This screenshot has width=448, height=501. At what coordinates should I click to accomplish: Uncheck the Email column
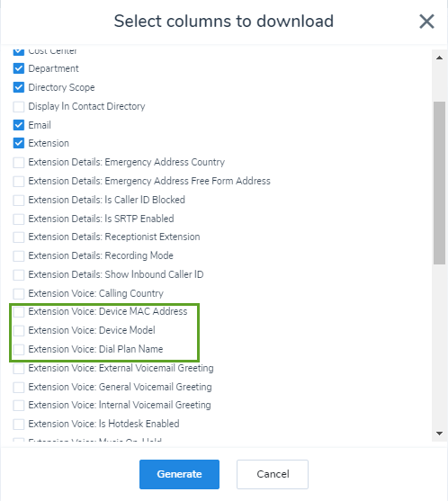pos(19,125)
